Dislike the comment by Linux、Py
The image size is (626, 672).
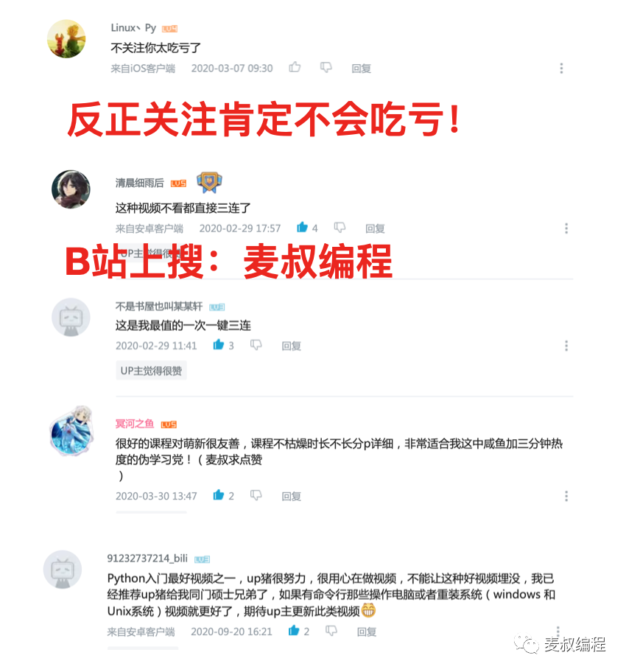[326, 68]
